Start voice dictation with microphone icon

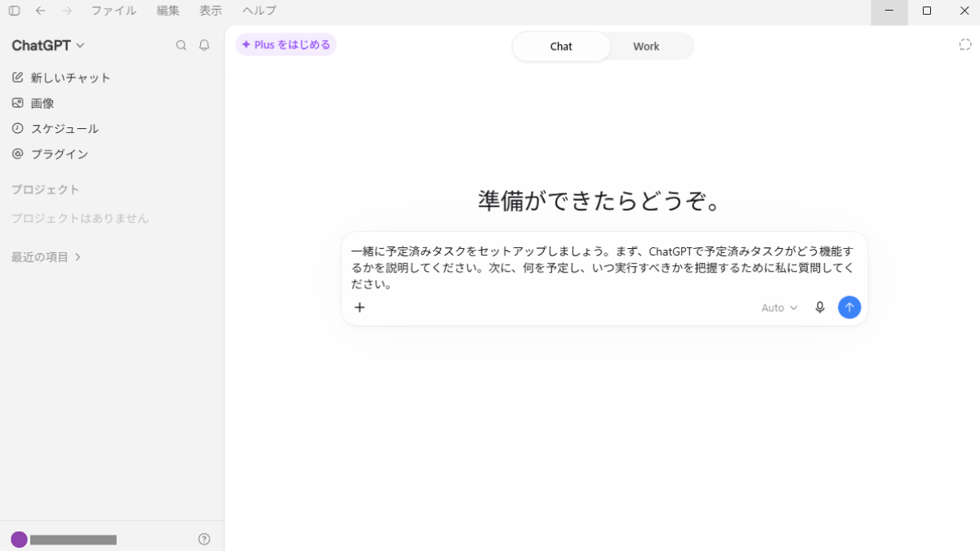pyautogui.click(x=820, y=308)
